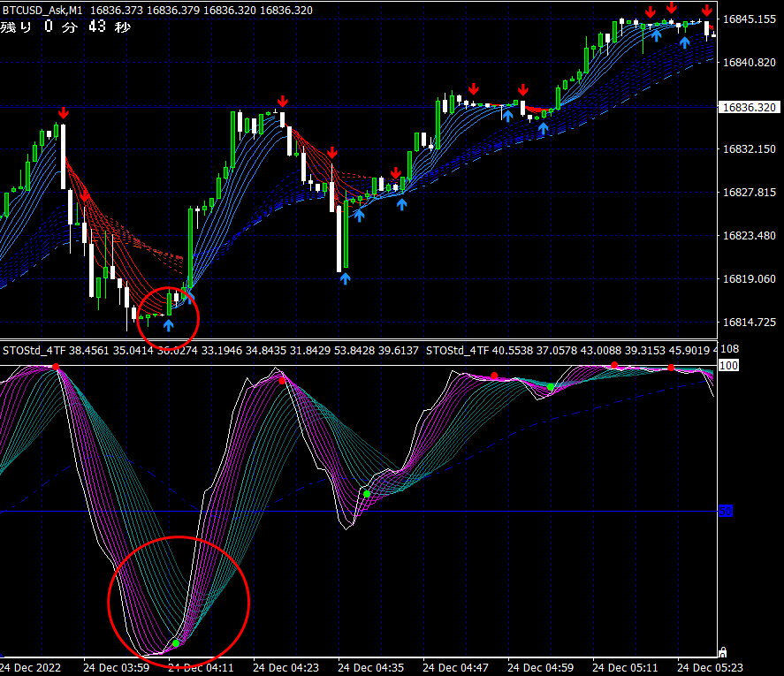Click the 16845.155 price axis label

(749, 19)
